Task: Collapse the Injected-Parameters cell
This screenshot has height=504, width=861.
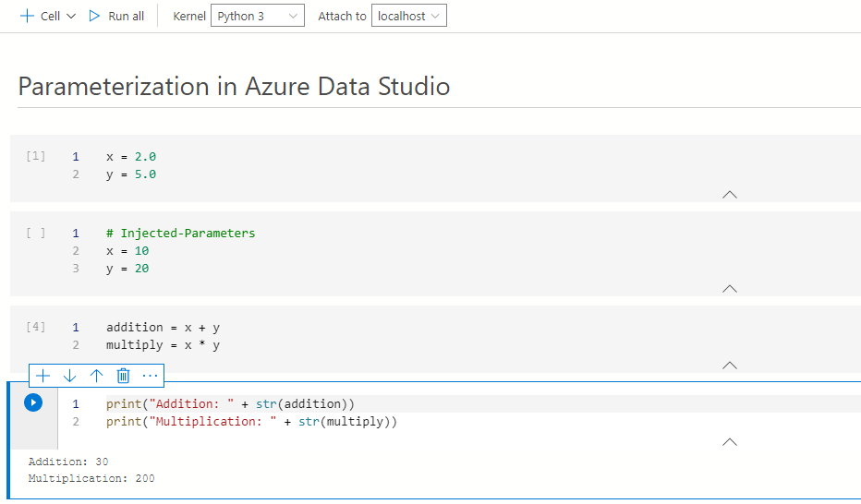Action: click(x=729, y=289)
